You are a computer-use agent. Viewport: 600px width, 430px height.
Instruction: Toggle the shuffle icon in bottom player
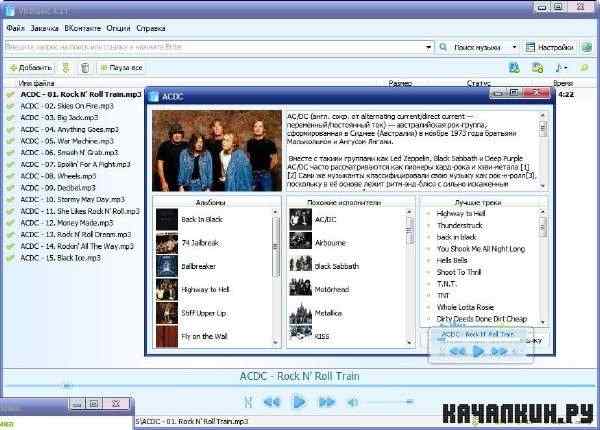[248, 402]
